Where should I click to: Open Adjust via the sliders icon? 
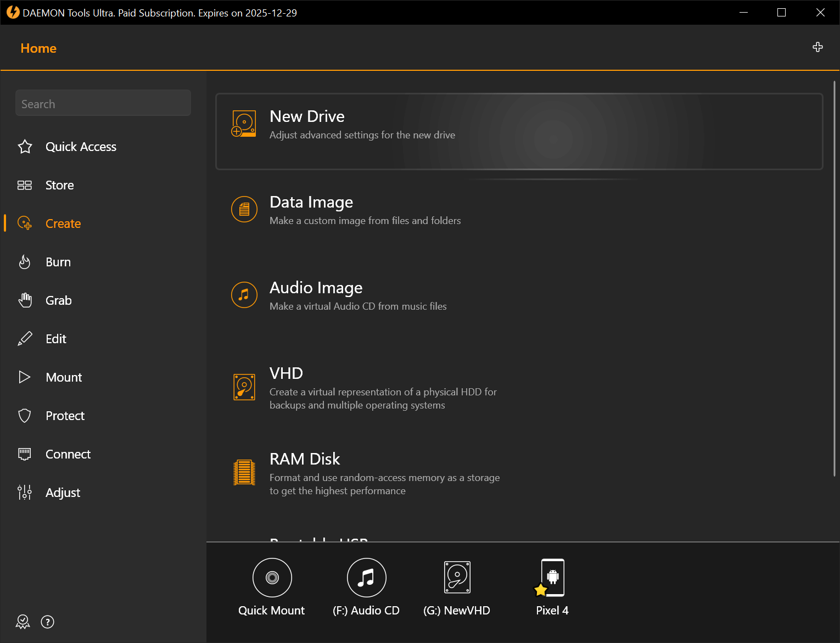click(25, 492)
